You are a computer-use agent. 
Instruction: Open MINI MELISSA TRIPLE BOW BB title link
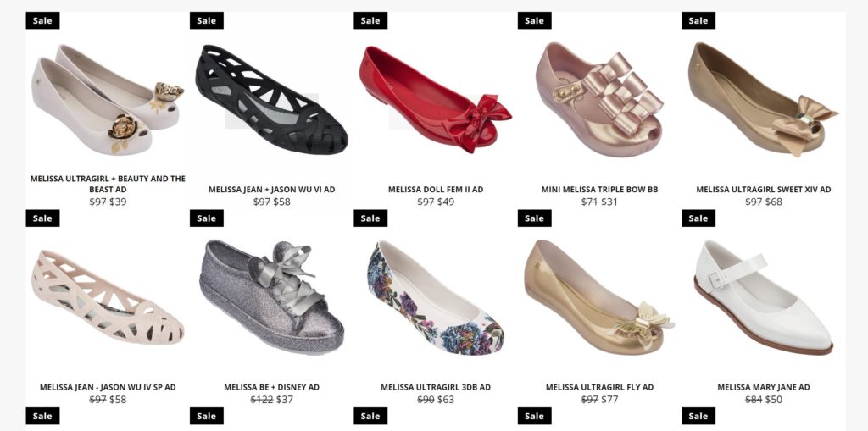(599, 189)
